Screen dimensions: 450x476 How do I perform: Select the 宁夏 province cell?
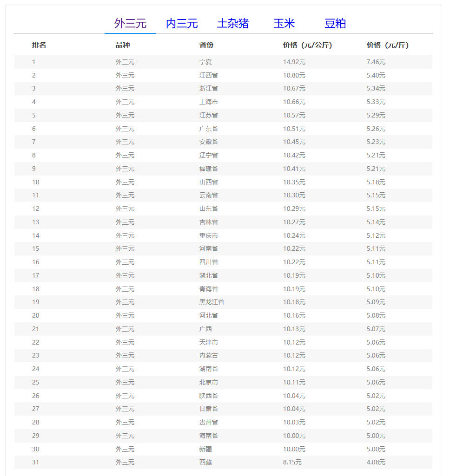205,62
